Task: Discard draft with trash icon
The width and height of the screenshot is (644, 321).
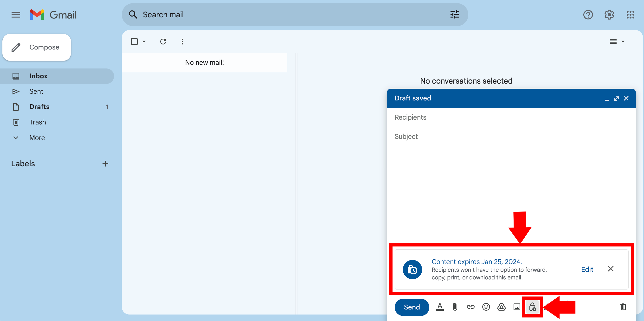Action: [x=623, y=307]
